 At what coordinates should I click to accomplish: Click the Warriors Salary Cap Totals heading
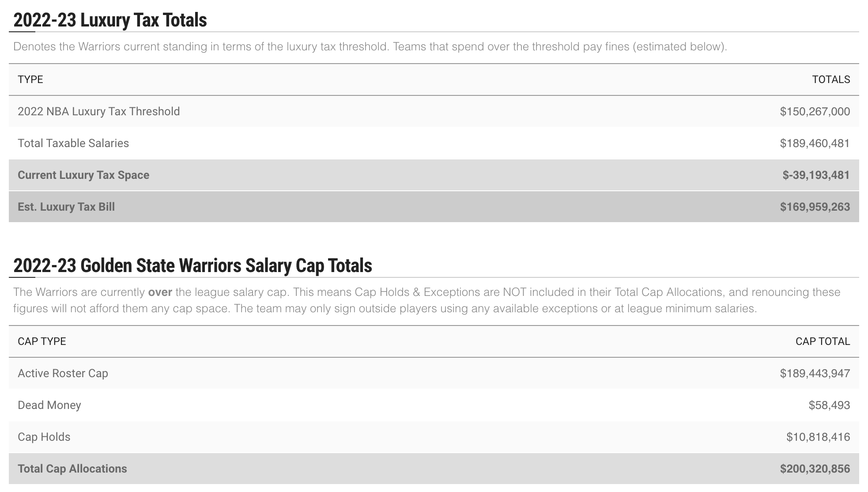tap(192, 265)
